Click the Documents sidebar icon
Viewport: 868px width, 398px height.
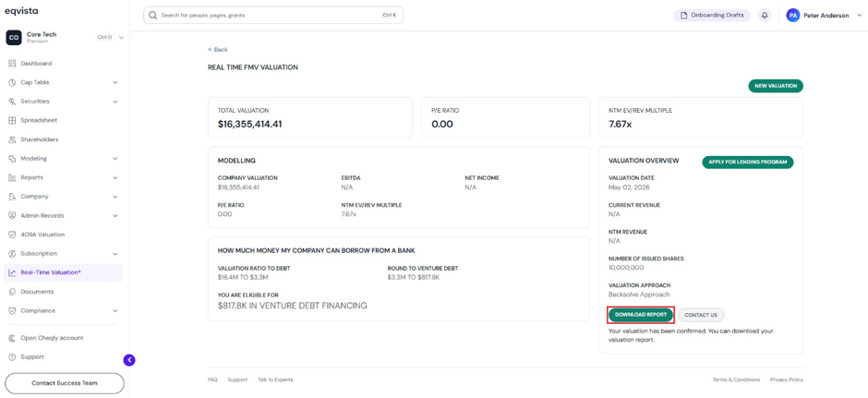12,292
